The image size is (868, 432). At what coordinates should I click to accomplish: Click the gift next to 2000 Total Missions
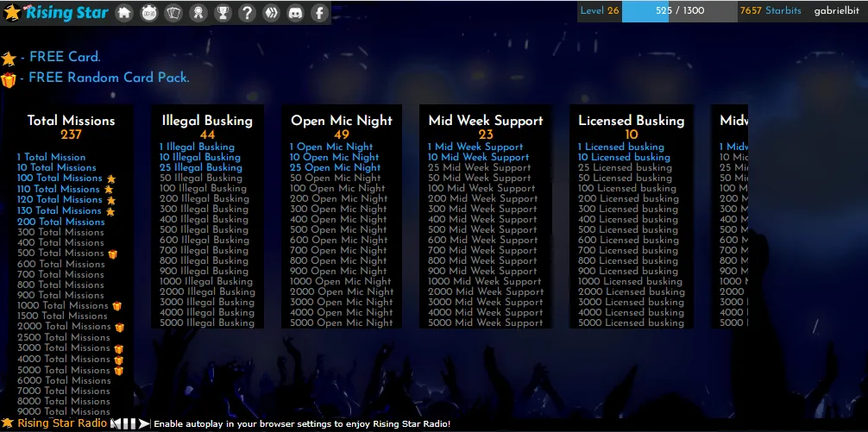click(120, 328)
